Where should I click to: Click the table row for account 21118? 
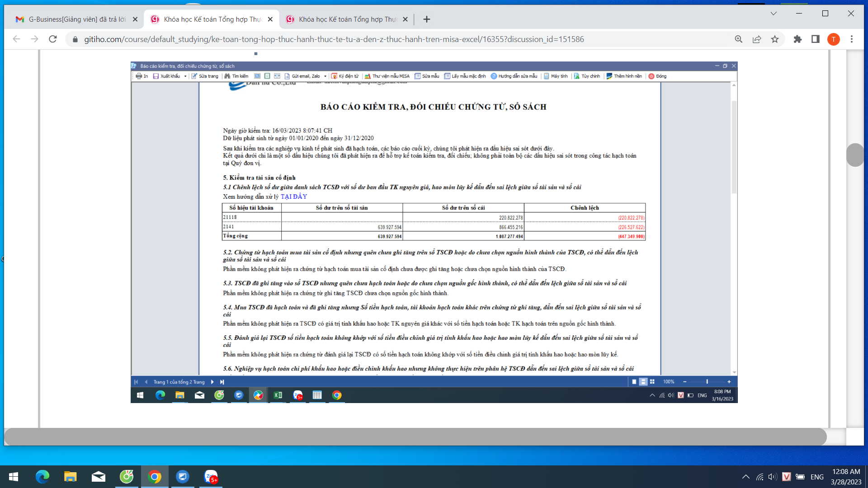(x=434, y=217)
